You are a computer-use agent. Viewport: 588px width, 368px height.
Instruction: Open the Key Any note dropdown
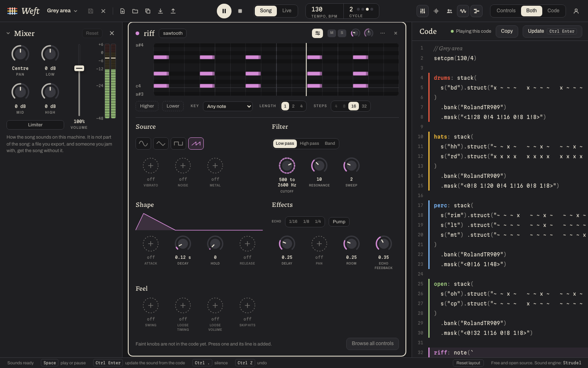(x=228, y=106)
